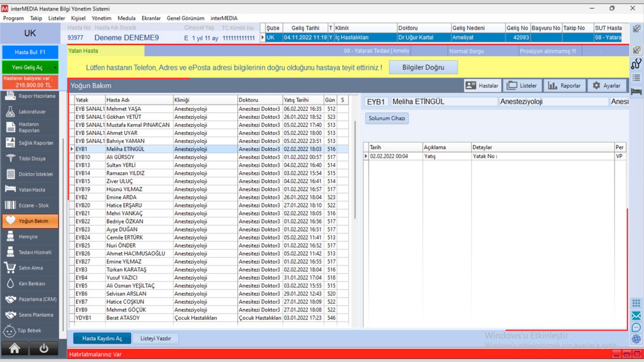Open the bed icon in right sidebar
The height and width of the screenshot is (362, 644).
click(x=636, y=92)
